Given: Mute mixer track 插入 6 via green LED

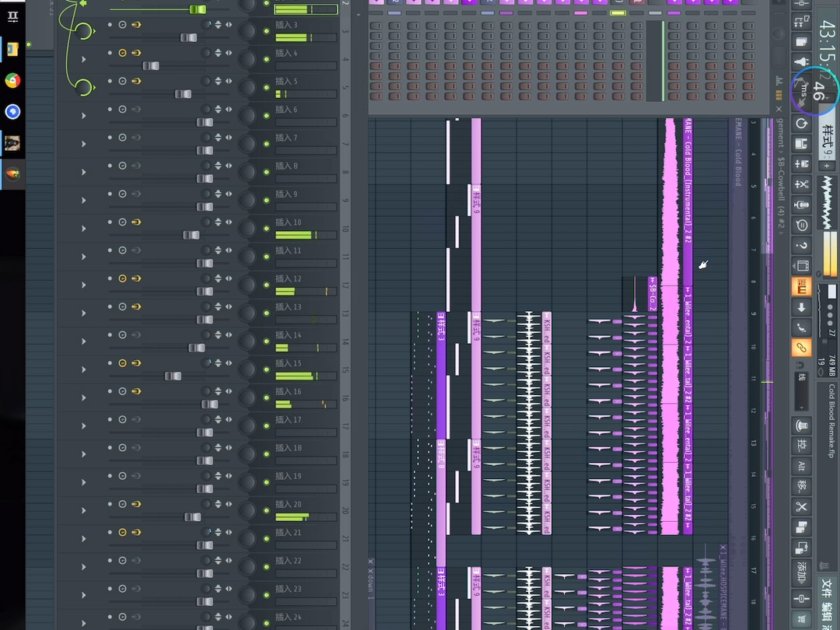Looking at the screenshot, I should tap(267, 116).
